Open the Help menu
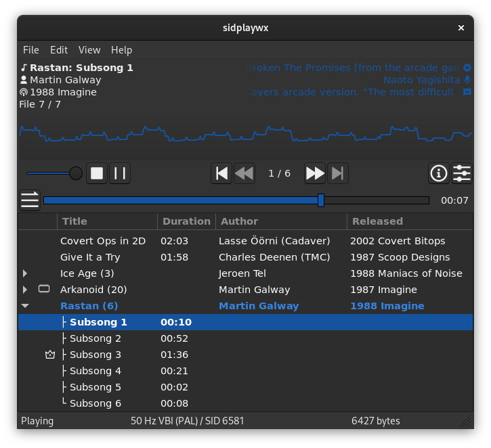Image resolution: width=491 pixels, height=448 pixels. click(x=121, y=50)
